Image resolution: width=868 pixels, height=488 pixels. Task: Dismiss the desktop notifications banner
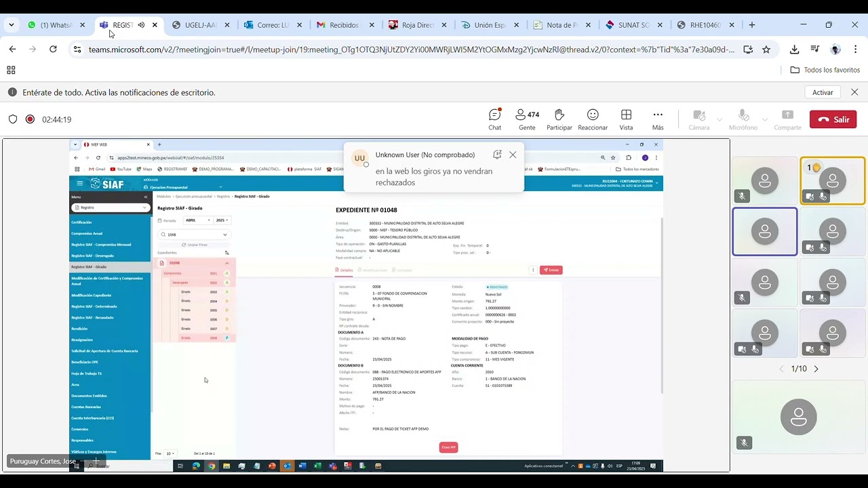click(854, 92)
